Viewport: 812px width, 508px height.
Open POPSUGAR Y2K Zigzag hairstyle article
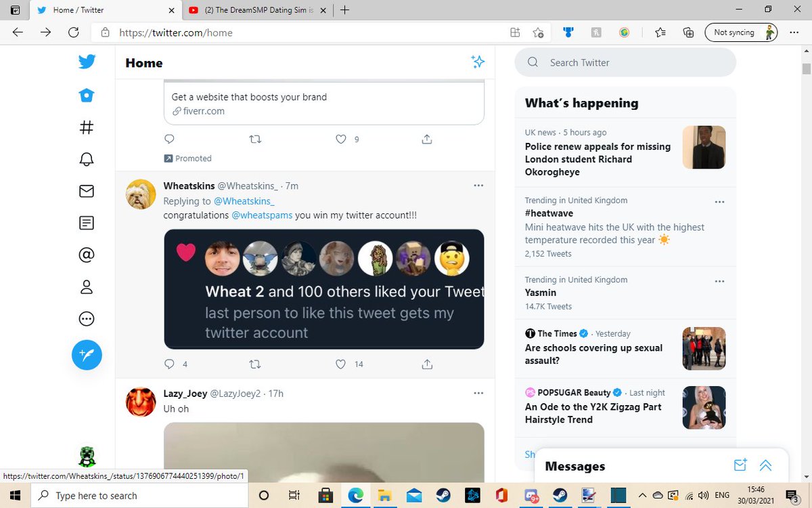(625, 406)
